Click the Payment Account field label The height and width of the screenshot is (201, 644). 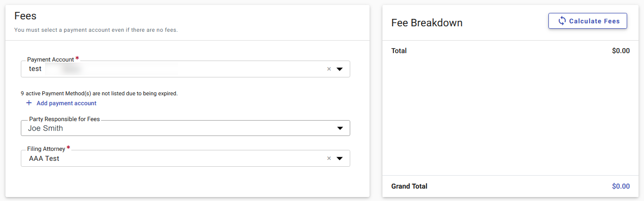tap(51, 60)
